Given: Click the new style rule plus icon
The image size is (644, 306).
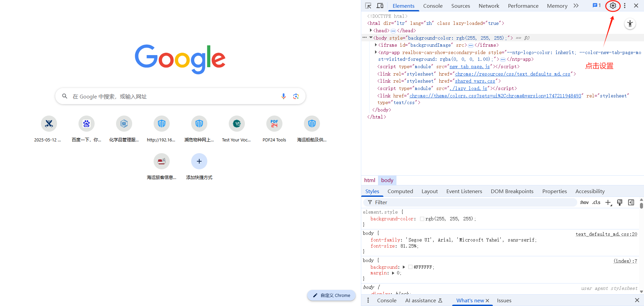Looking at the screenshot, I should (x=608, y=203).
